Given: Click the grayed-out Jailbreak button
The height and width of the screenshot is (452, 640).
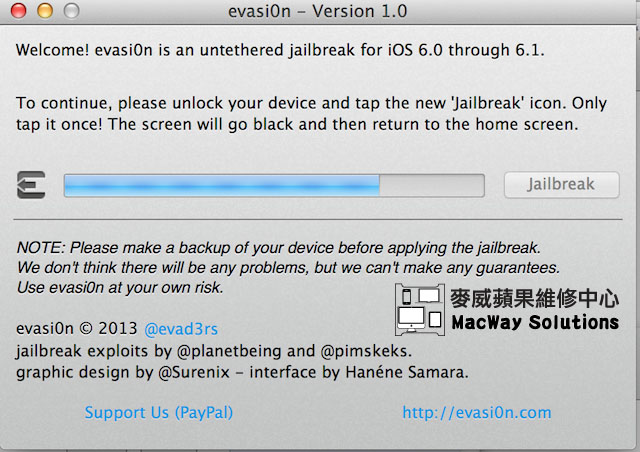Looking at the screenshot, I should pos(562,185).
